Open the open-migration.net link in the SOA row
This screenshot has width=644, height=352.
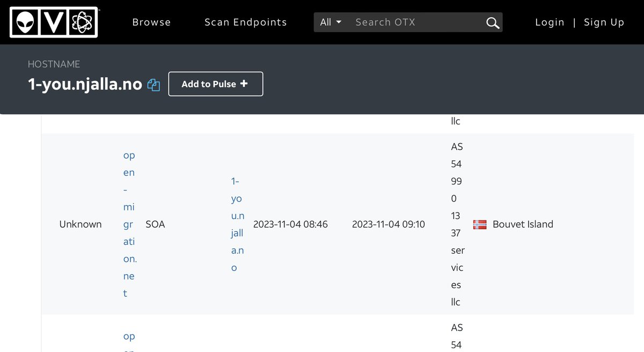129,224
